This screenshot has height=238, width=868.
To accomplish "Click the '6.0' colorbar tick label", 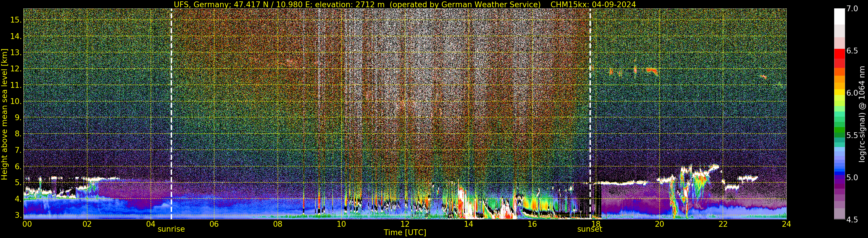I will click(852, 93).
